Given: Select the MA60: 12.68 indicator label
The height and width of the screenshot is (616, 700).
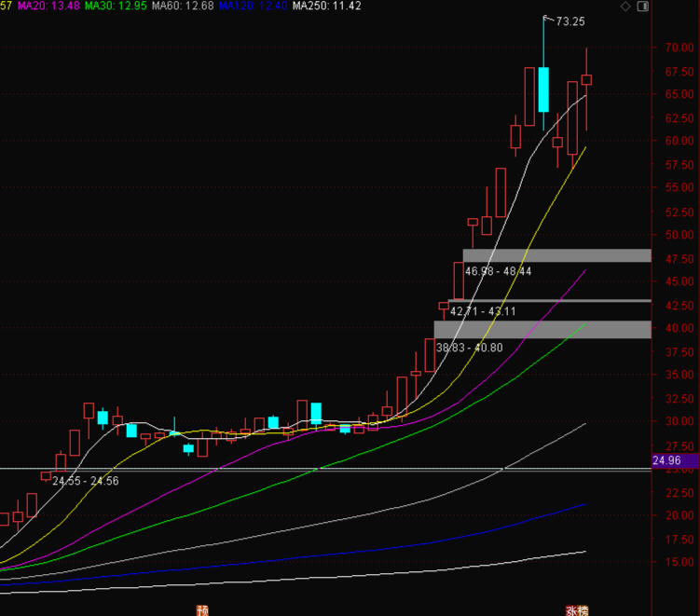Looking at the screenshot, I should [x=183, y=6].
